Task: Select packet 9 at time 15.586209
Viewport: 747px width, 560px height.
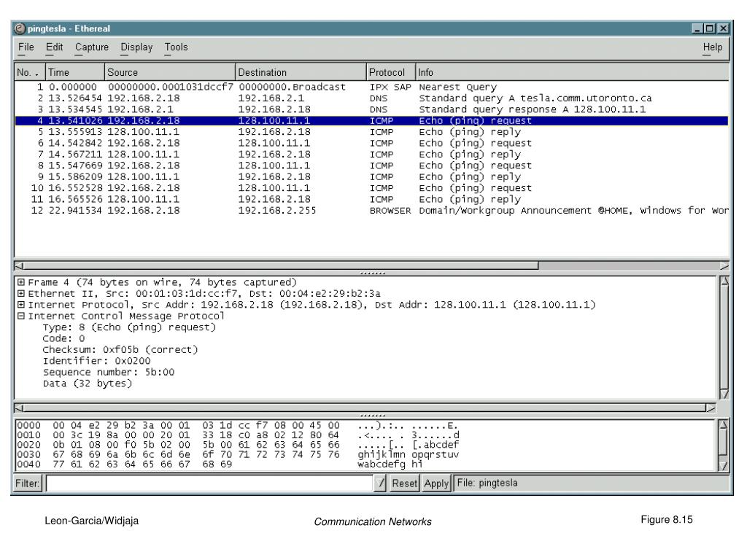Action: click(x=371, y=176)
